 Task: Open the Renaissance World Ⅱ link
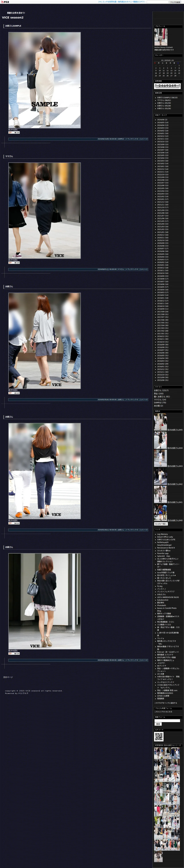(x=166, y=548)
